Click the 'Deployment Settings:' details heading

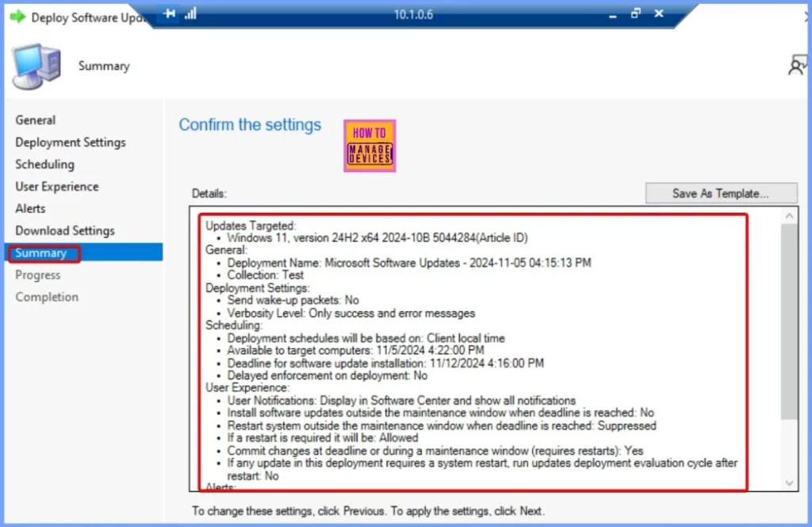pyautogui.click(x=258, y=288)
